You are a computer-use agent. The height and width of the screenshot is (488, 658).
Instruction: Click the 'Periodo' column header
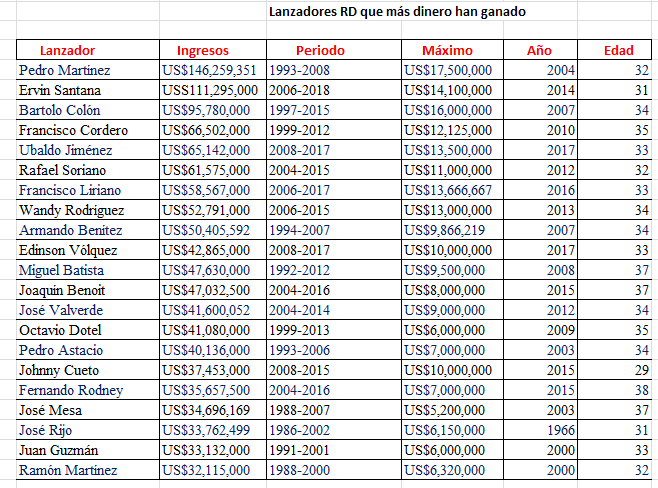pyautogui.click(x=321, y=50)
